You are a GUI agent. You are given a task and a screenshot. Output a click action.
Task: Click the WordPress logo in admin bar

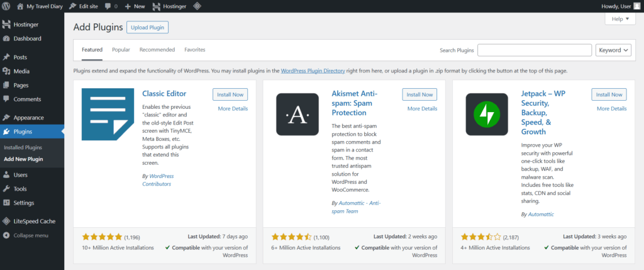click(6, 6)
